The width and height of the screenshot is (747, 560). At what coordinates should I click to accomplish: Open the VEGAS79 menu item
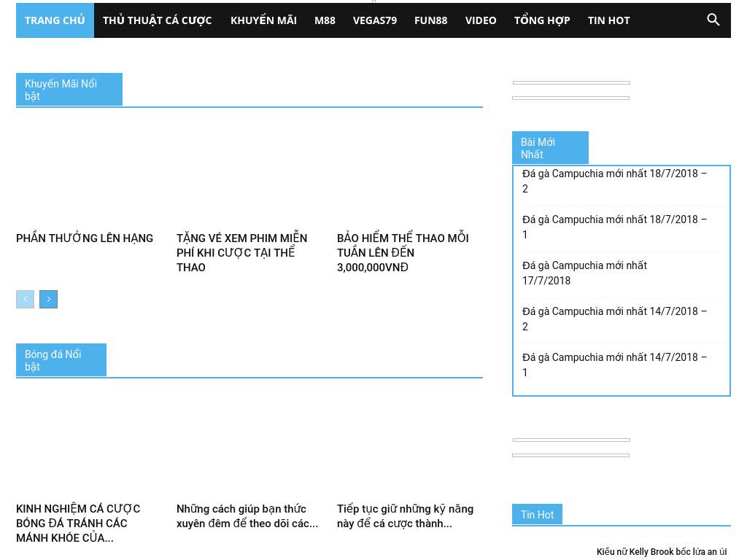375,20
